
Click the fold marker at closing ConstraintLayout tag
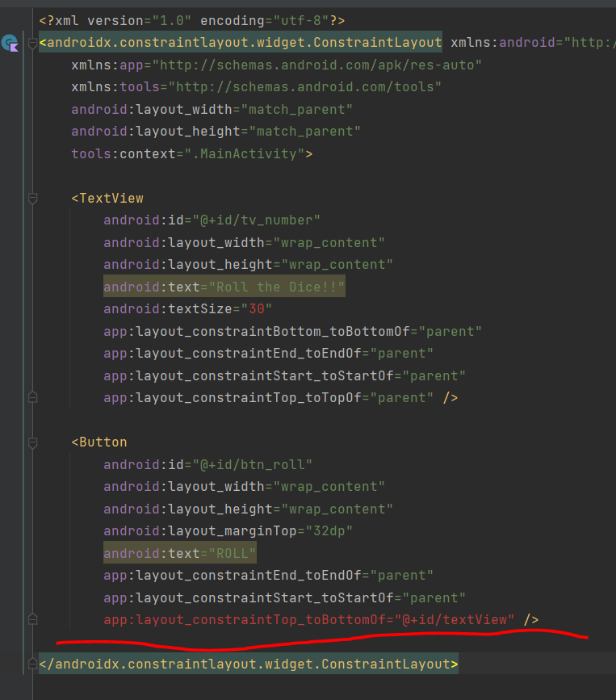pyautogui.click(x=32, y=664)
